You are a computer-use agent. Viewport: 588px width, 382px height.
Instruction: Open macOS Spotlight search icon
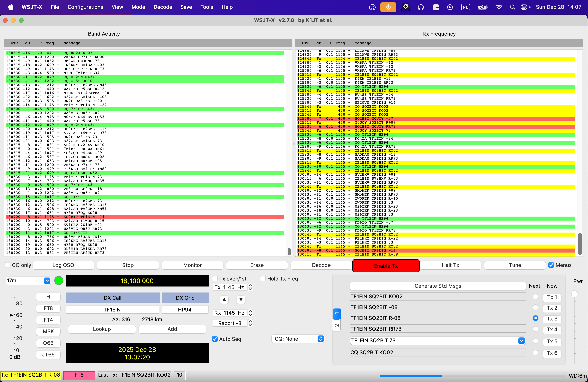[x=512, y=7]
